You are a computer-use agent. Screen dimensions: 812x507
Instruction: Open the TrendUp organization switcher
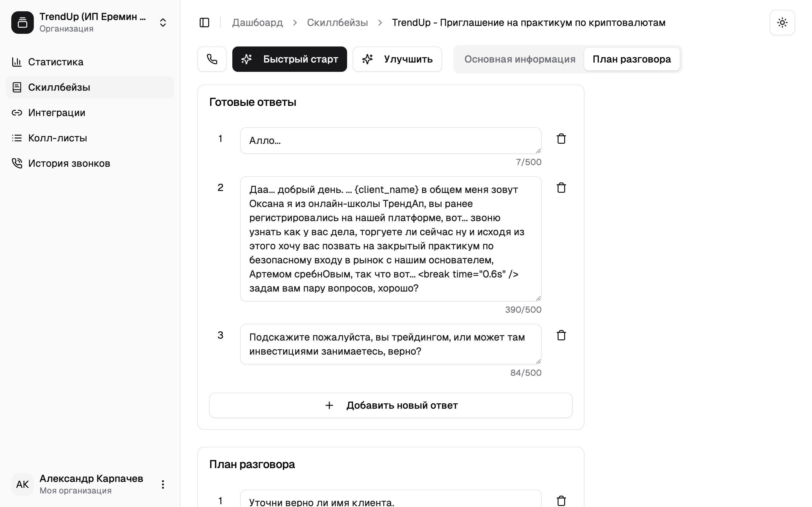click(x=163, y=23)
